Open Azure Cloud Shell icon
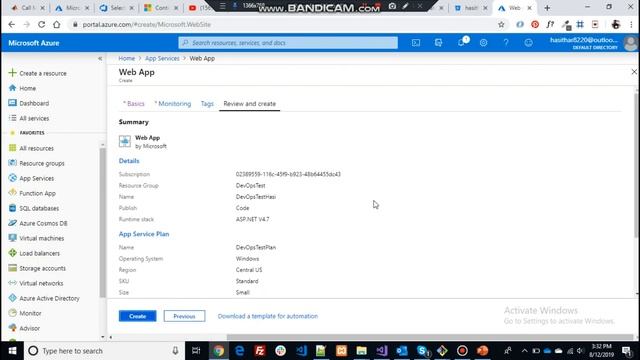Viewport: 640px width, 360px height. tap(416, 42)
